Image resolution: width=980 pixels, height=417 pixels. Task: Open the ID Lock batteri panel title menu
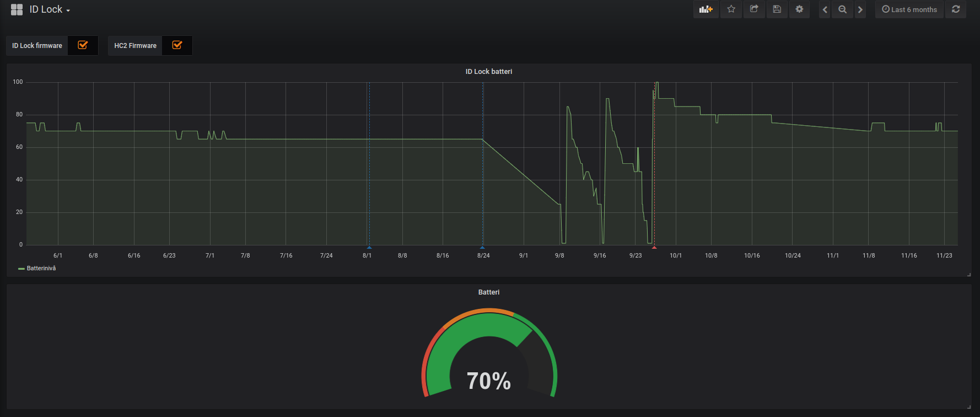489,72
